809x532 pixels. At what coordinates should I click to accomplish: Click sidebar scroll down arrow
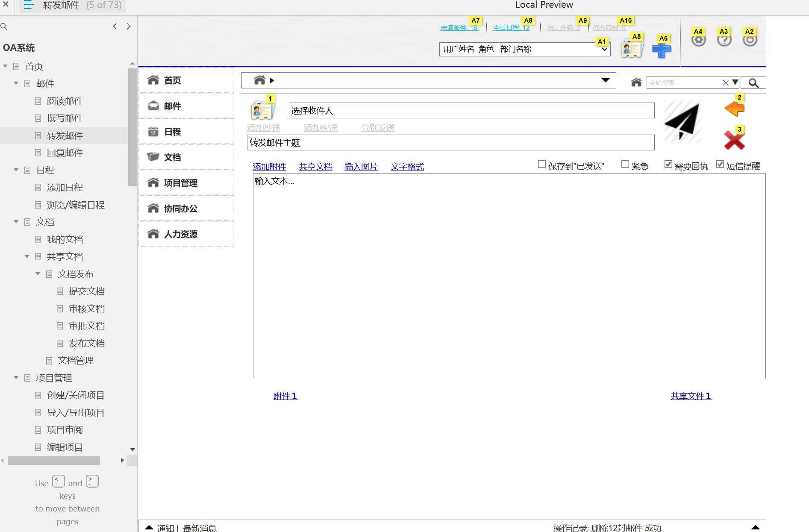pos(132,450)
